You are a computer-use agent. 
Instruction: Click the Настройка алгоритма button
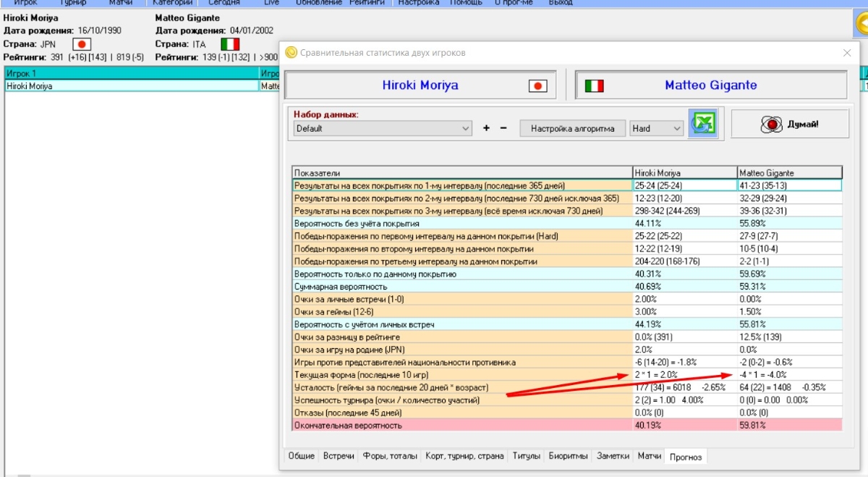(573, 129)
